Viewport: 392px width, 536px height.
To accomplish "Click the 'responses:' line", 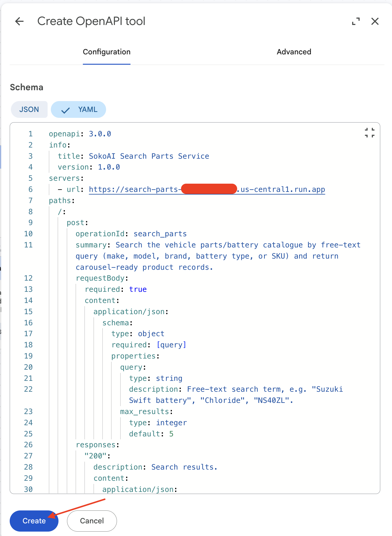I will click(x=98, y=445).
